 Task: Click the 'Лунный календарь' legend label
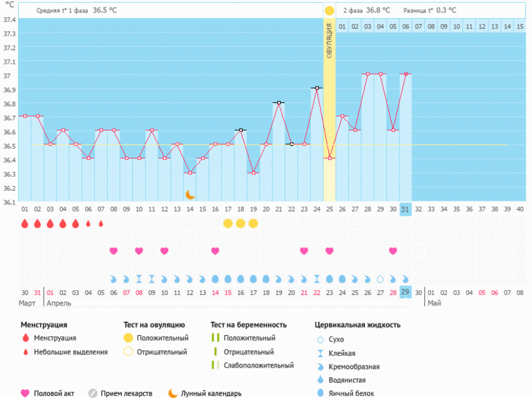pos(211,393)
